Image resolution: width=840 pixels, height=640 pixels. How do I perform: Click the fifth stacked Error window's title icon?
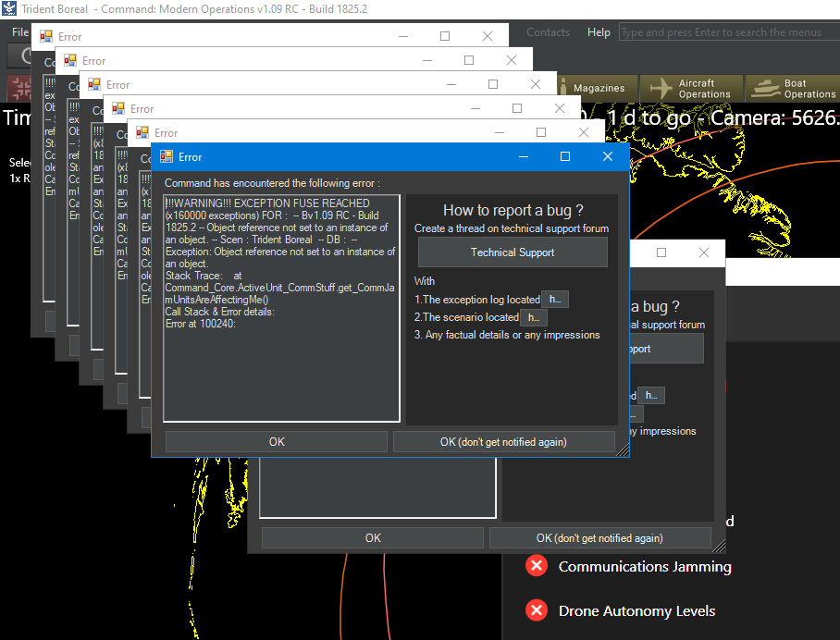point(142,132)
